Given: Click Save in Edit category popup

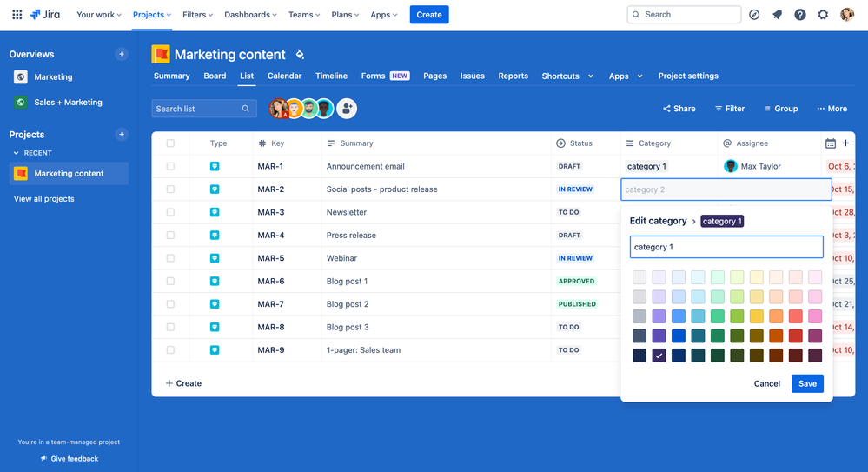Looking at the screenshot, I should pos(807,383).
